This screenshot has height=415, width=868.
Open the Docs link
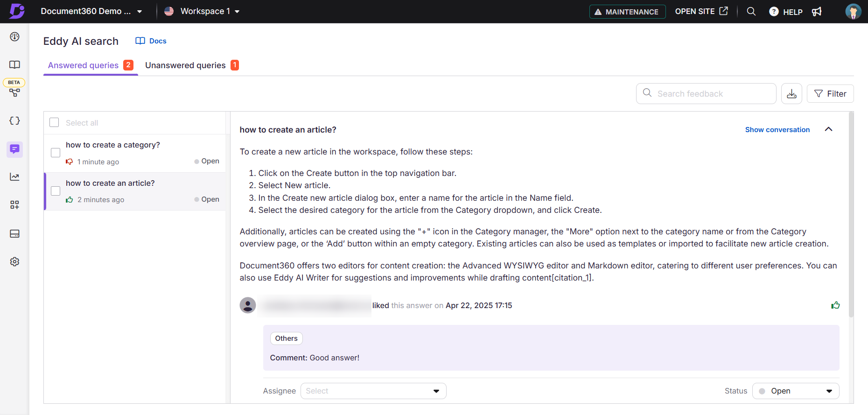pos(151,41)
